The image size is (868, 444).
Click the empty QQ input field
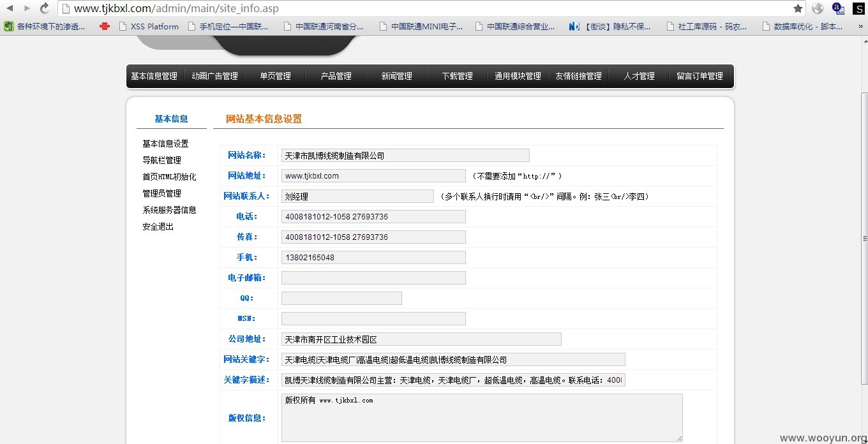coord(341,299)
